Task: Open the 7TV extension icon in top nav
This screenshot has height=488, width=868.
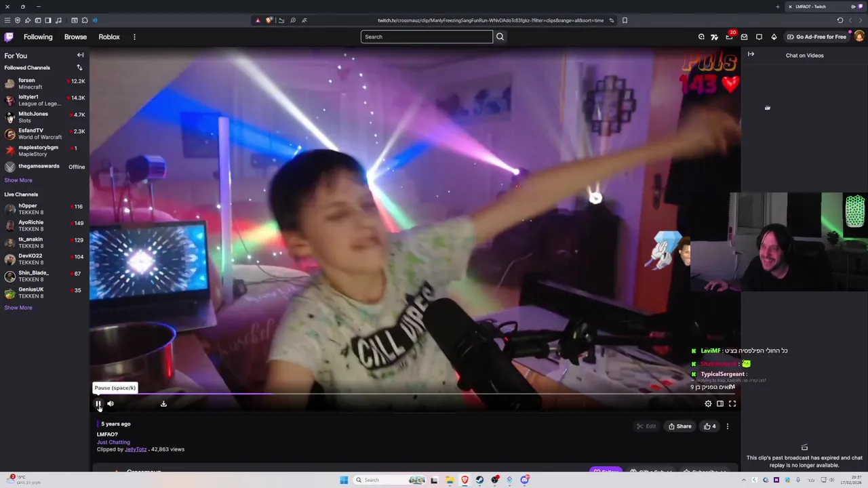Action: click(714, 37)
